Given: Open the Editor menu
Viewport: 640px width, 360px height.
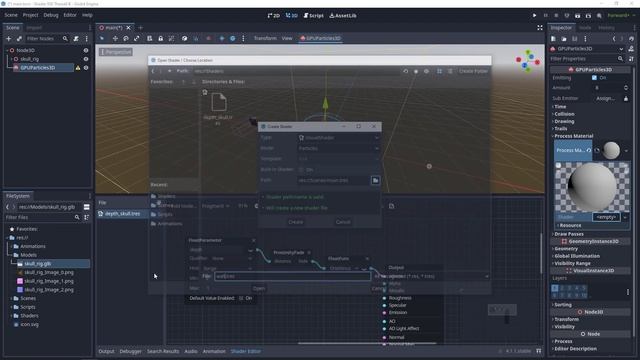Looking at the screenshot, I should (x=70, y=15).
